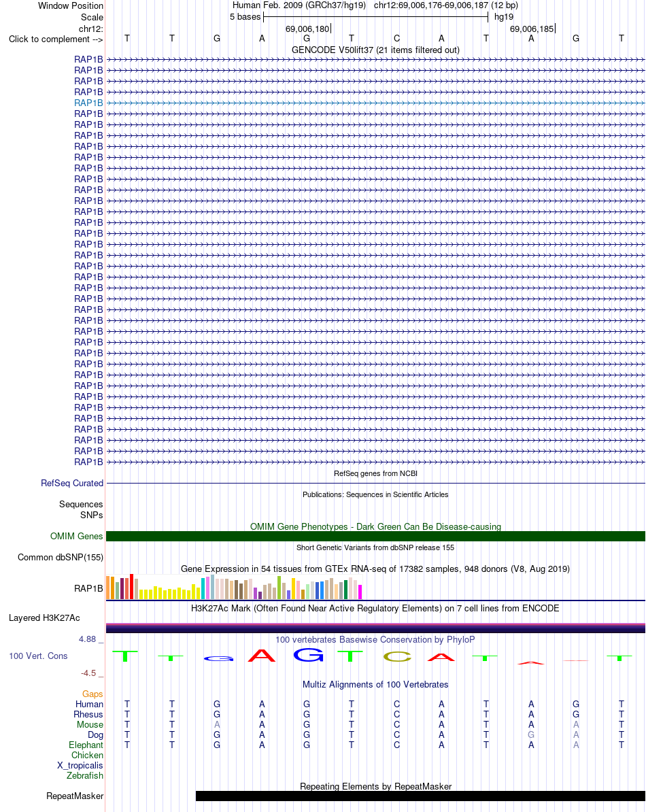Click the Common dbSNP(155) track label
The width and height of the screenshot is (646, 812).
click(x=61, y=558)
